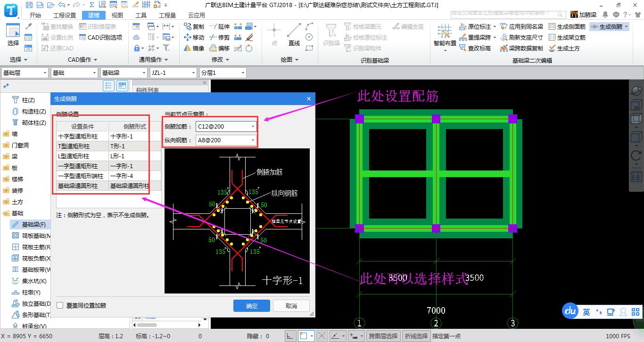644x342 pixels.
Task: Switch to 工程设置 ribbon tab
Action: [x=65, y=15]
